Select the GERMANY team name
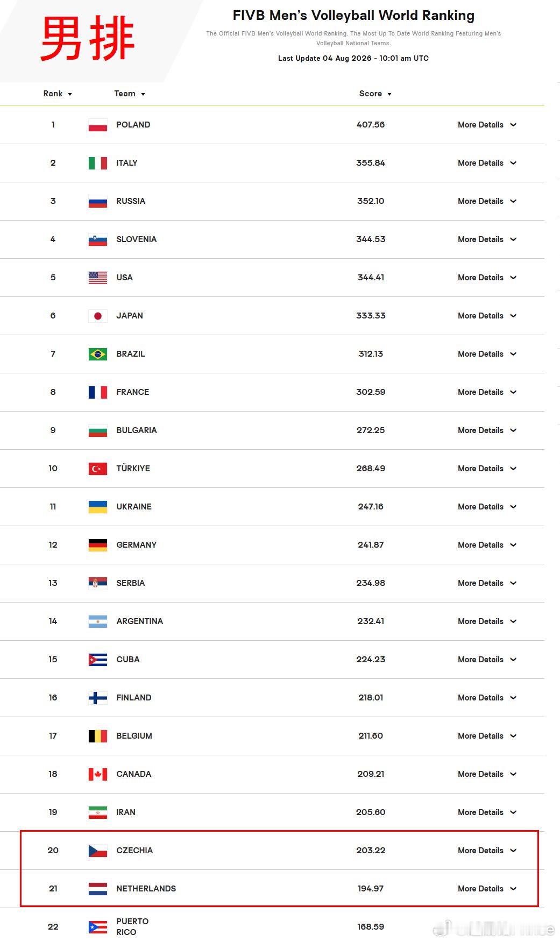The height and width of the screenshot is (942, 560). click(137, 545)
